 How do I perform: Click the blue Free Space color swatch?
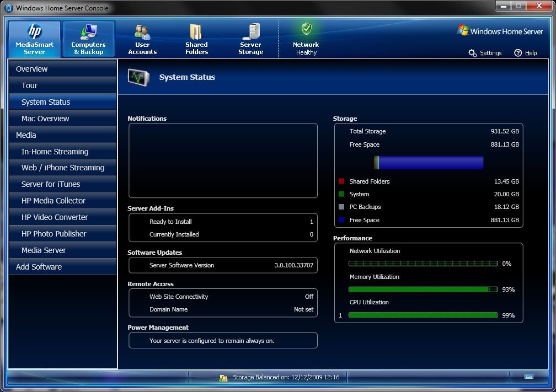click(x=341, y=220)
